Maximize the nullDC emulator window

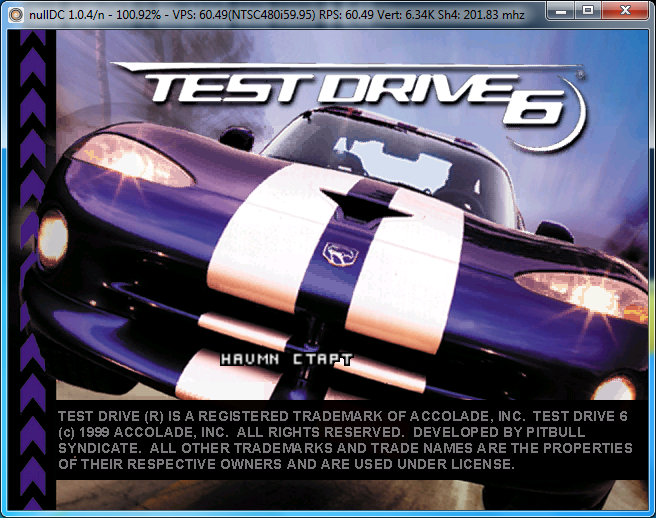[588, 10]
